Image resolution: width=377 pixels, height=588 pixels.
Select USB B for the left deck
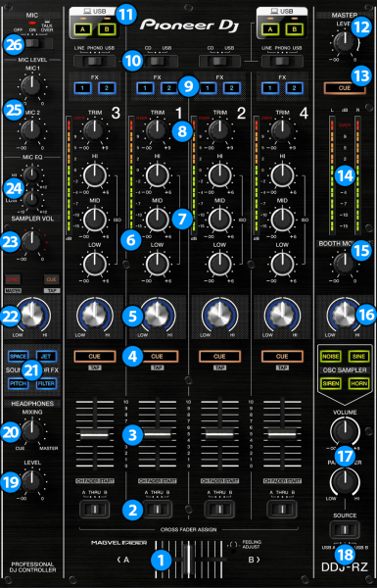click(x=107, y=28)
